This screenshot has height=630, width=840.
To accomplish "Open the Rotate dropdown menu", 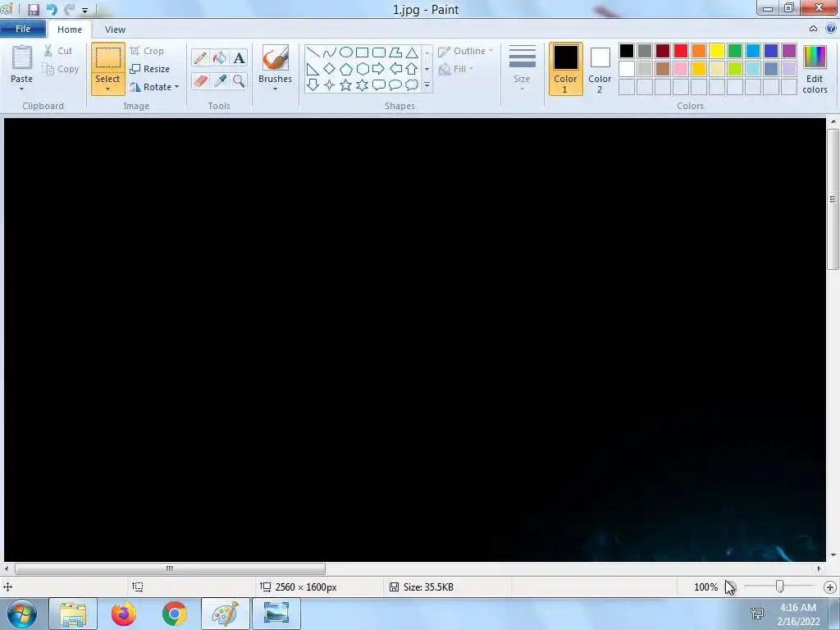I will click(x=177, y=87).
